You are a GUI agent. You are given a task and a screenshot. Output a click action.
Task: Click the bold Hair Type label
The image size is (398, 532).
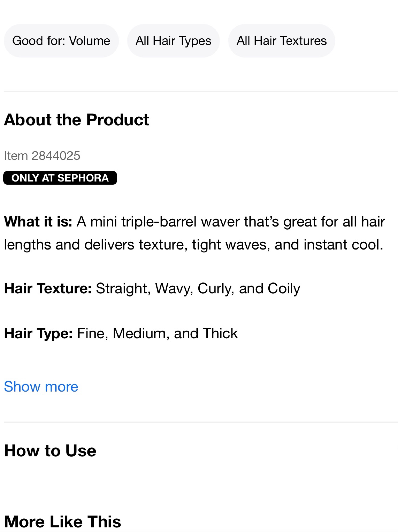(x=38, y=333)
